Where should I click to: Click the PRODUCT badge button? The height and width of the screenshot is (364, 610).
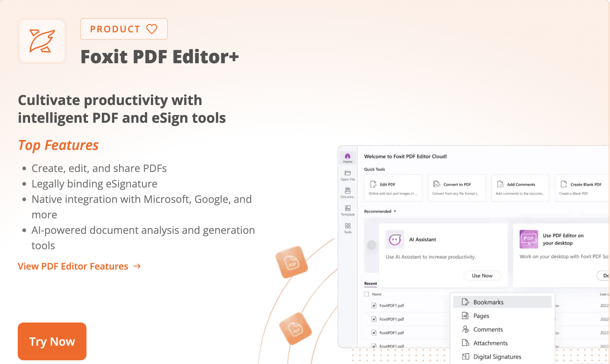pyautogui.click(x=124, y=29)
